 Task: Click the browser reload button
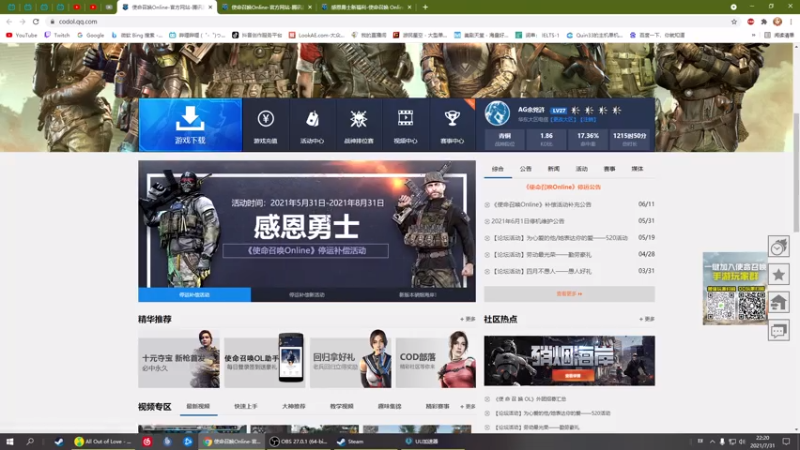[x=36, y=21]
